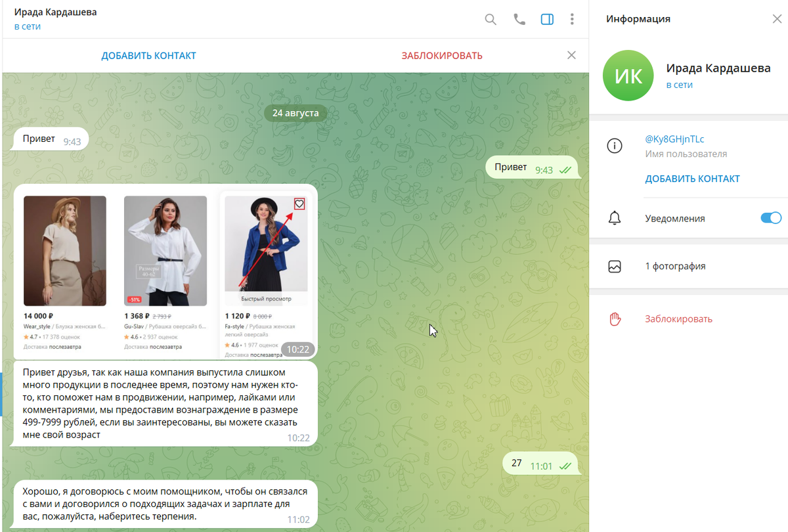Open the 1 фотография media section

689,267
